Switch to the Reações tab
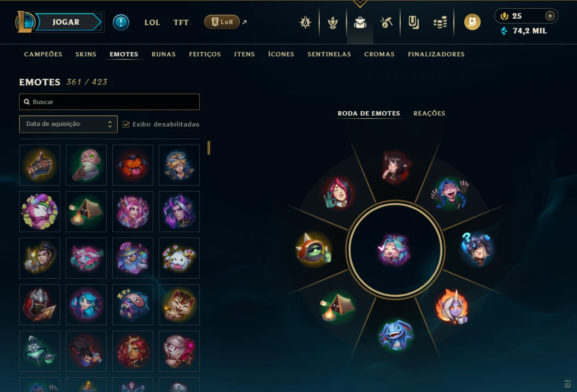The width and height of the screenshot is (577, 392). click(x=429, y=113)
